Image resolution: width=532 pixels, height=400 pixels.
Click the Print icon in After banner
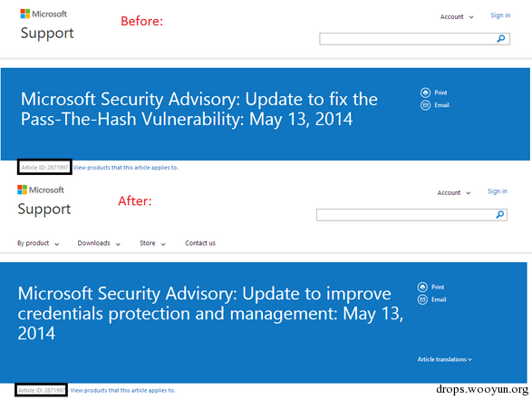click(422, 287)
